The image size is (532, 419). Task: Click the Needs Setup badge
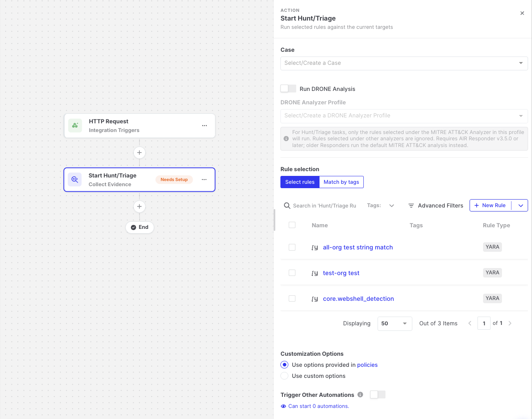[174, 179]
